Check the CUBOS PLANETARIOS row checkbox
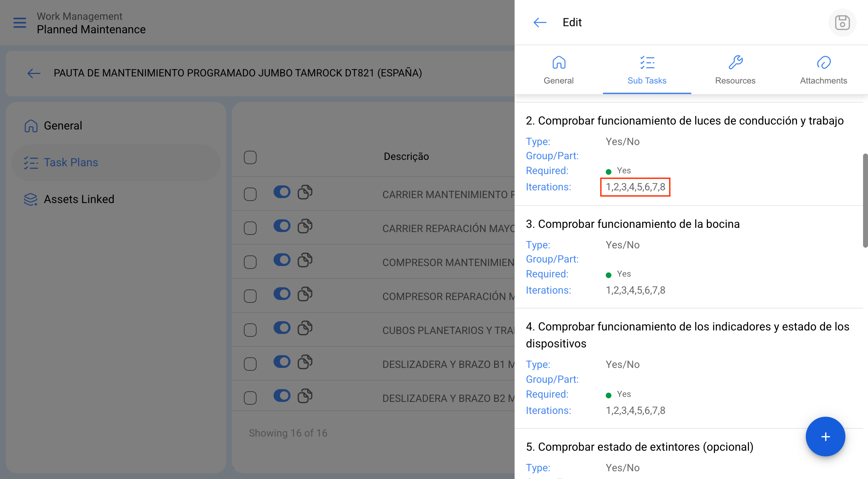 point(250,330)
